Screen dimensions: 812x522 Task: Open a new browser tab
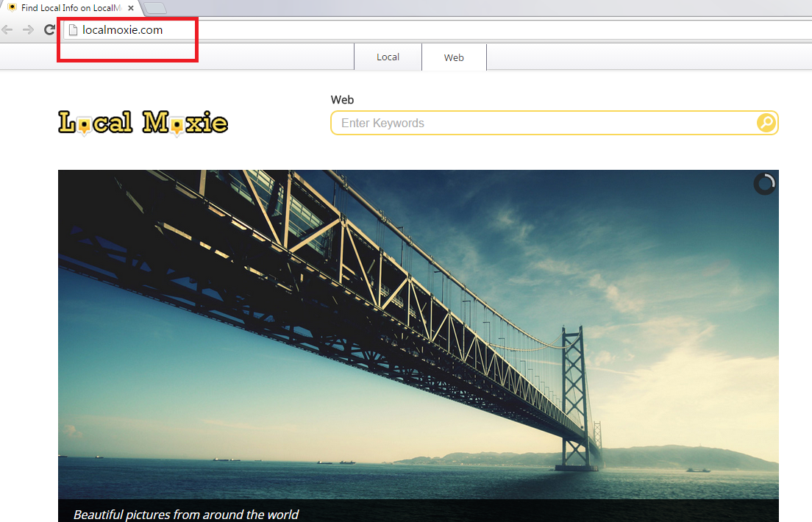click(155, 8)
